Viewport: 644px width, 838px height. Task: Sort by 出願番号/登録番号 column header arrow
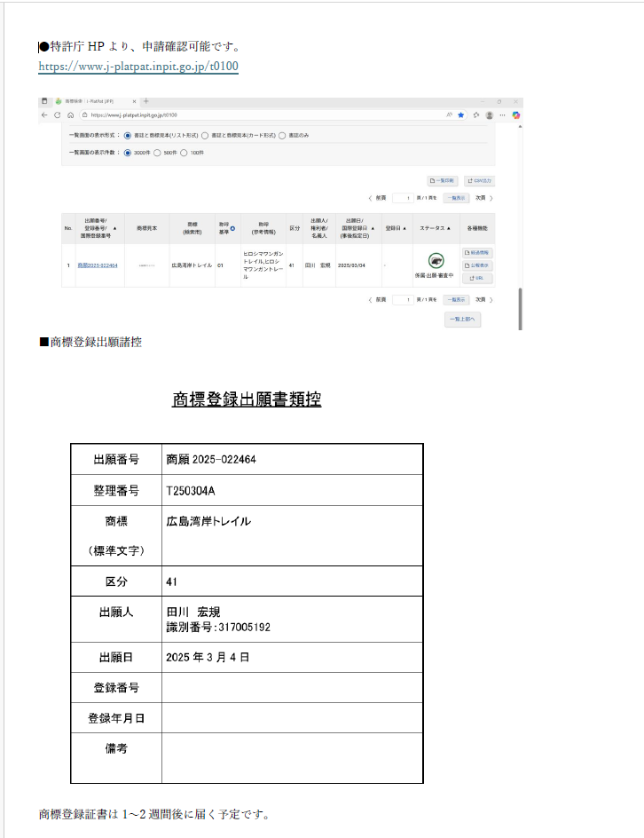click(x=114, y=228)
